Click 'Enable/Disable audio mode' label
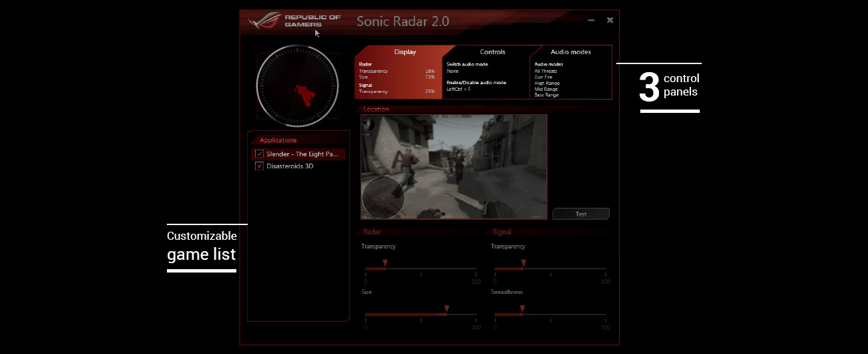 (476, 82)
